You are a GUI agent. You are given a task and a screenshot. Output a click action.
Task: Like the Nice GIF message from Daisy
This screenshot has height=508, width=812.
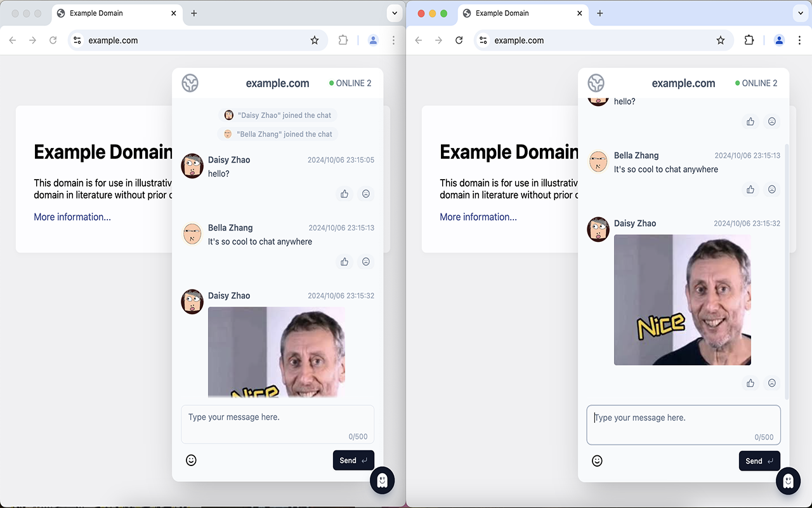750,383
